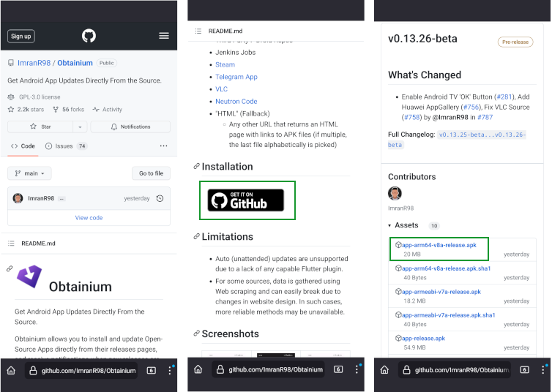The height and width of the screenshot is (392, 552).
Task: Tap home icon in middle browser bar
Action: click(x=198, y=369)
